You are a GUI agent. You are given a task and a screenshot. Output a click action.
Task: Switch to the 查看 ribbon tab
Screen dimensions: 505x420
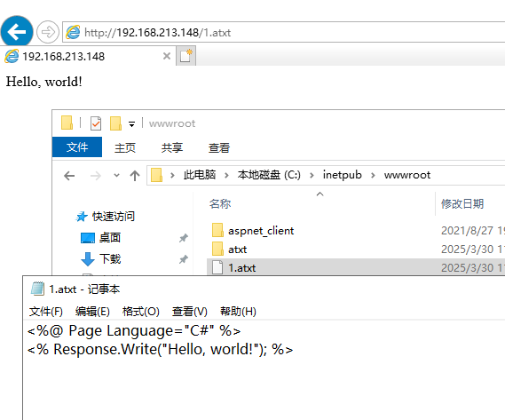click(219, 147)
